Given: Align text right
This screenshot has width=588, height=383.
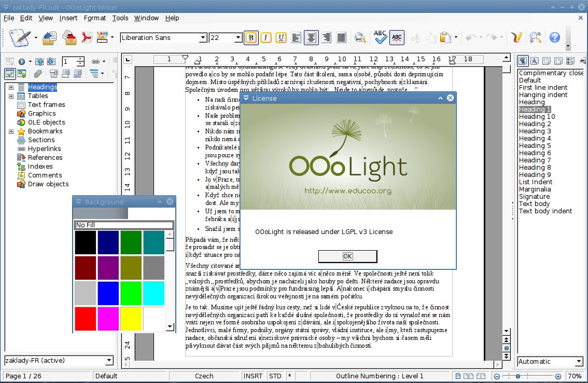Looking at the screenshot, I should [326, 37].
